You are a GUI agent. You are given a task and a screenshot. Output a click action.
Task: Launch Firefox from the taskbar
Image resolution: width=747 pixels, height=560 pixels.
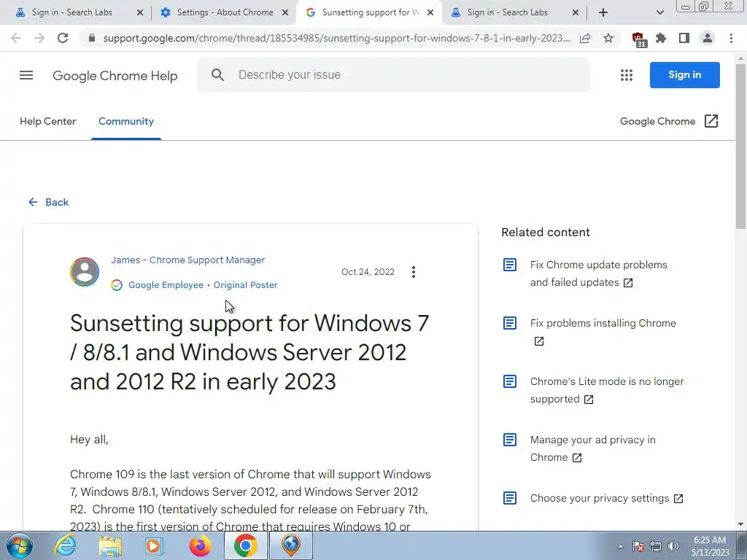(200, 545)
